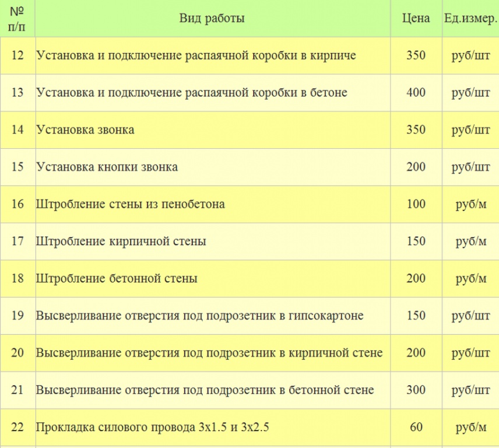Image resolution: width=499 pixels, height=448 pixels.
Task: Select "Установка кнопки звонка" row text
Action: coord(107,167)
